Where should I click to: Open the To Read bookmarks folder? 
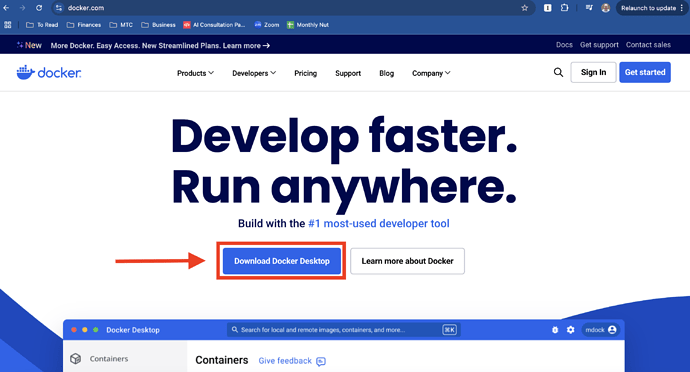click(x=42, y=25)
